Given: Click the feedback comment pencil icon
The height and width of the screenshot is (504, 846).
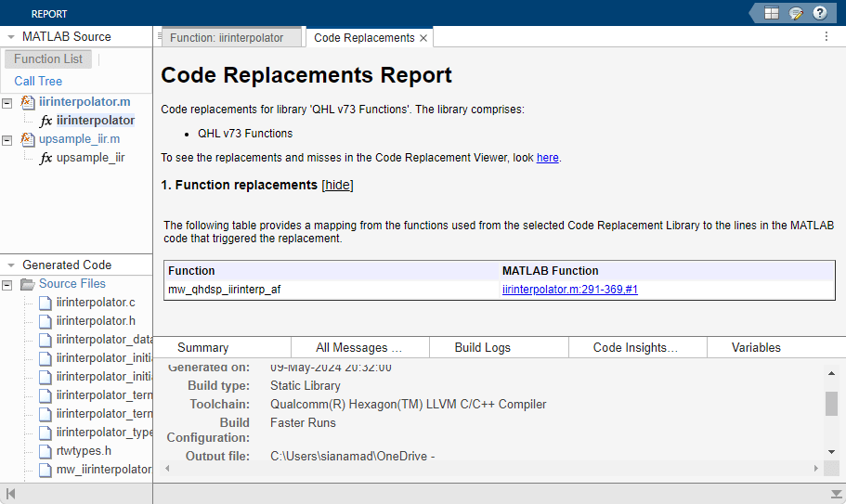Looking at the screenshot, I should pyautogui.click(x=796, y=13).
